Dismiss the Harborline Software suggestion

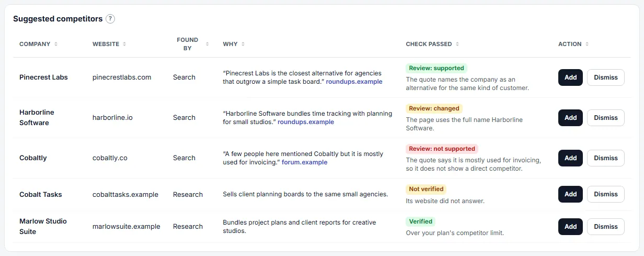(x=606, y=118)
